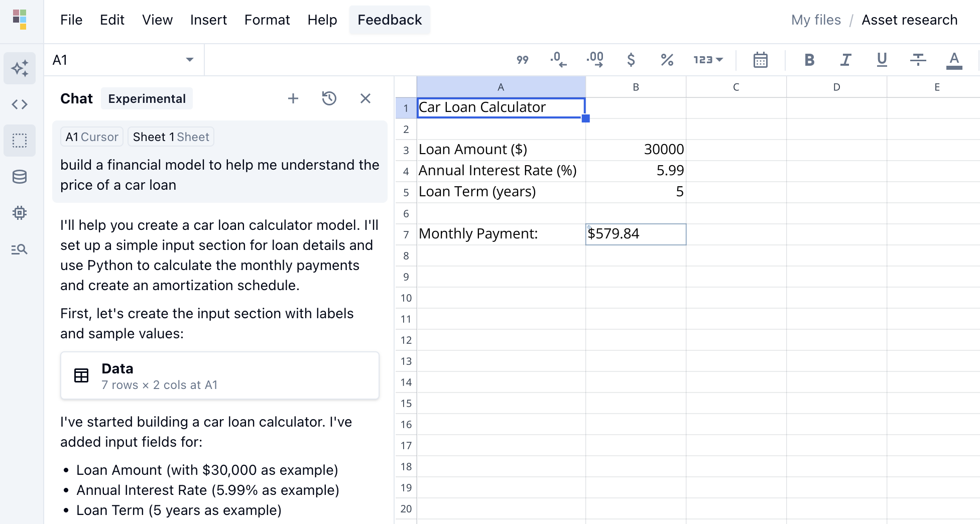Toggle strikethrough formatting
Image resolution: width=980 pixels, height=524 pixels.
coord(918,60)
